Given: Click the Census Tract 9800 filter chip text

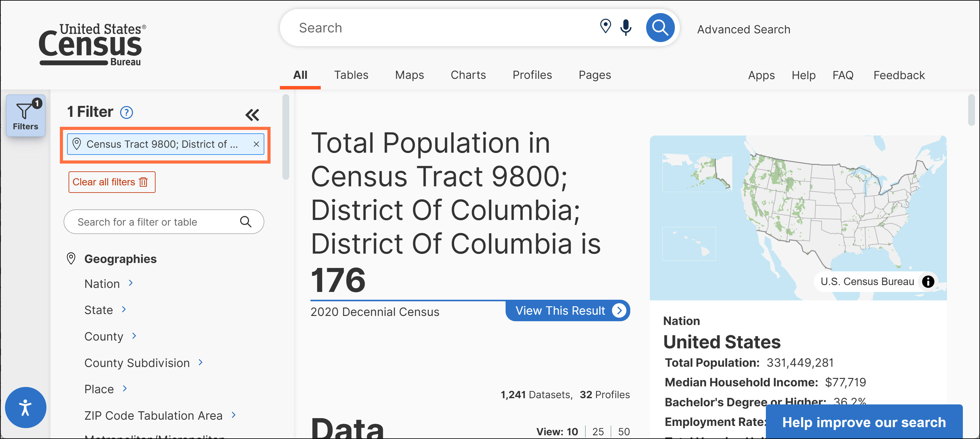Looking at the screenshot, I should pyautogui.click(x=162, y=144).
